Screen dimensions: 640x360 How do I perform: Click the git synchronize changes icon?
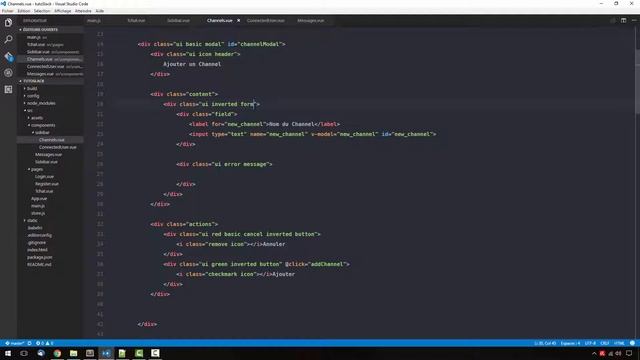pos(29,343)
